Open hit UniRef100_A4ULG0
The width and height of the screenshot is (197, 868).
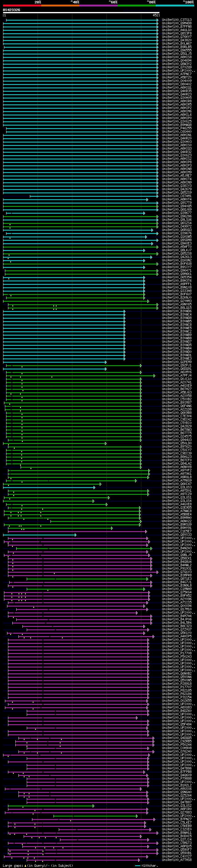[x=177, y=30]
